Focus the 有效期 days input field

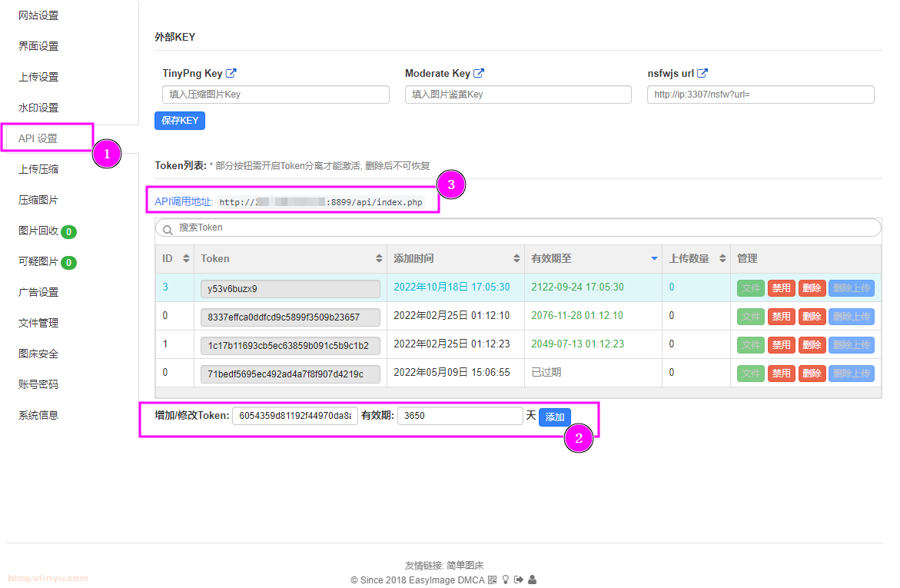tap(460, 416)
